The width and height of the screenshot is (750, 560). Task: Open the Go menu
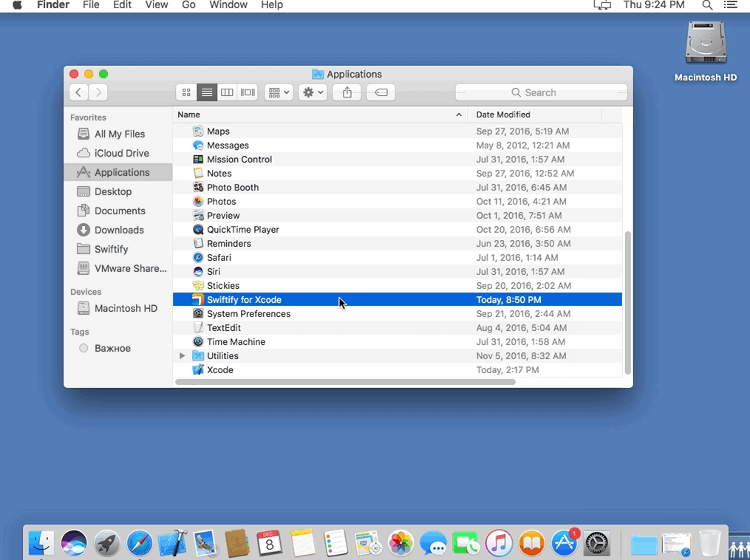click(188, 4)
